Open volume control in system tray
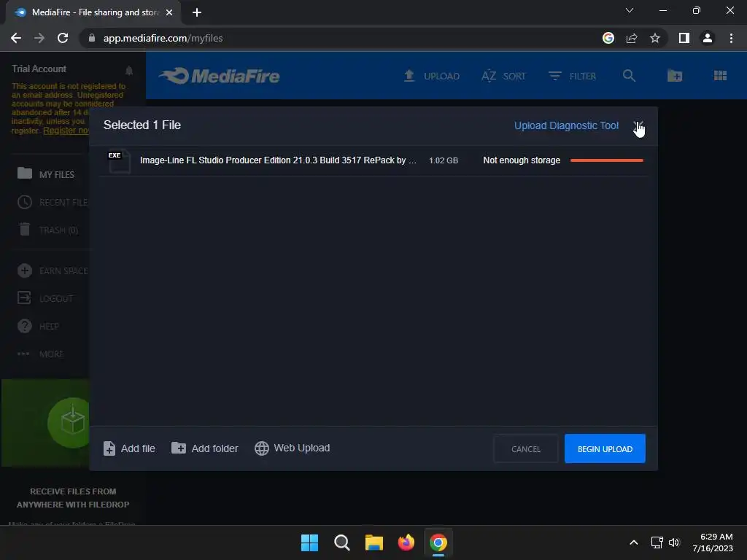The width and height of the screenshot is (747, 560). (x=674, y=542)
